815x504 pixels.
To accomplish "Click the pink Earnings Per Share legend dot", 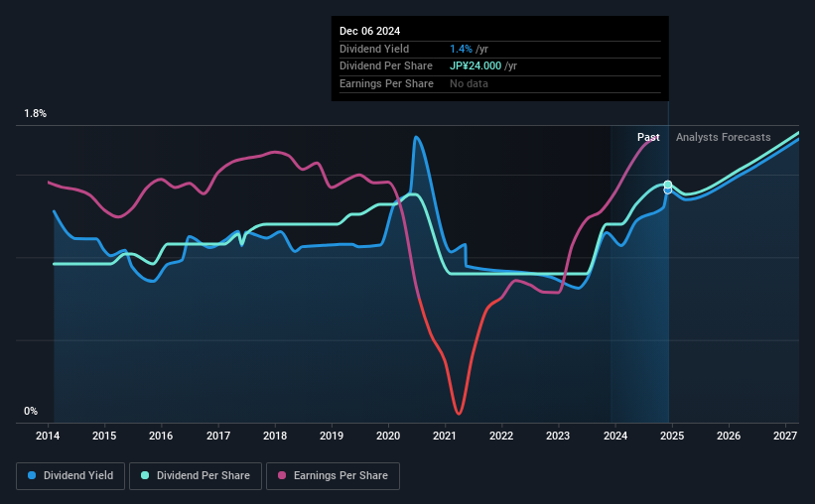I will (282, 475).
